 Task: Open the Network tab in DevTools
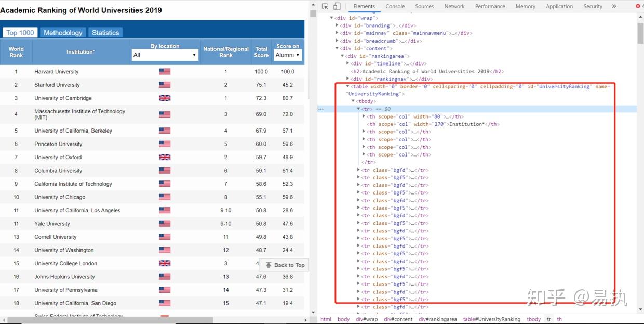454,6
